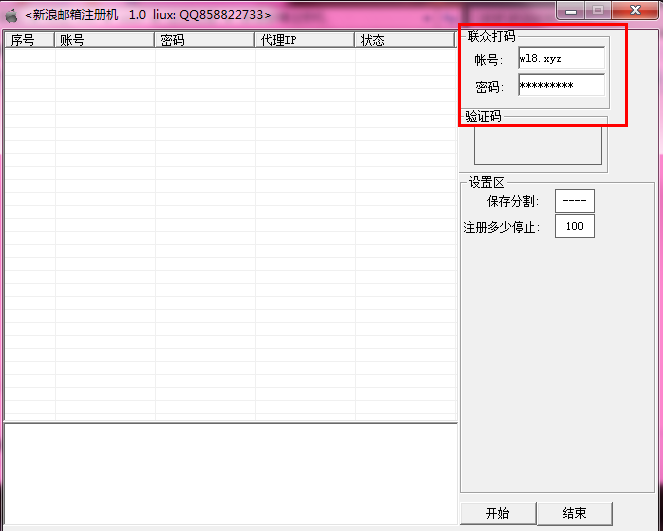
Task: Click the log output text area
Action: click(x=231, y=474)
